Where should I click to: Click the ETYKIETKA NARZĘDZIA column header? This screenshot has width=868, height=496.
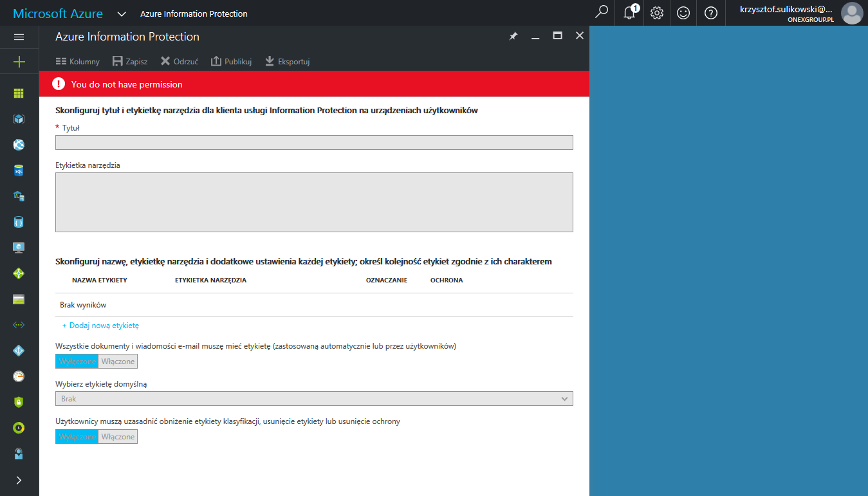click(211, 280)
